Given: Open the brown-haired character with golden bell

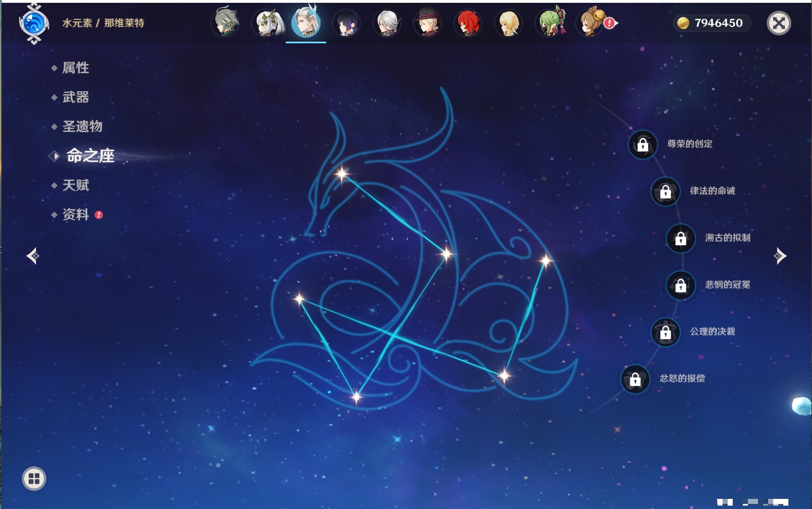Looking at the screenshot, I should tap(590, 22).
